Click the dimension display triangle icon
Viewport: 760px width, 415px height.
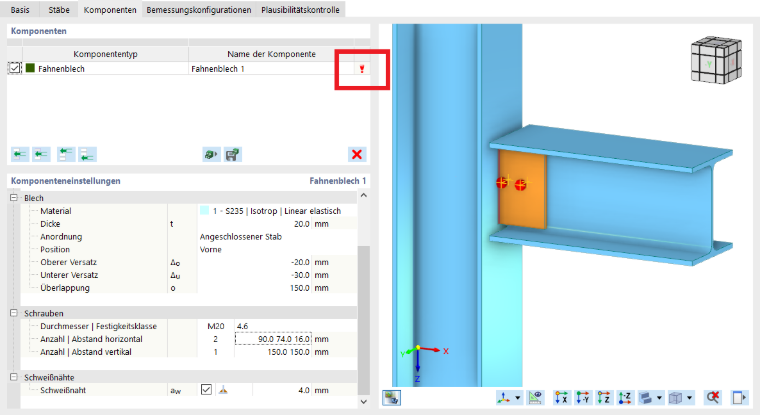coord(535,398)
